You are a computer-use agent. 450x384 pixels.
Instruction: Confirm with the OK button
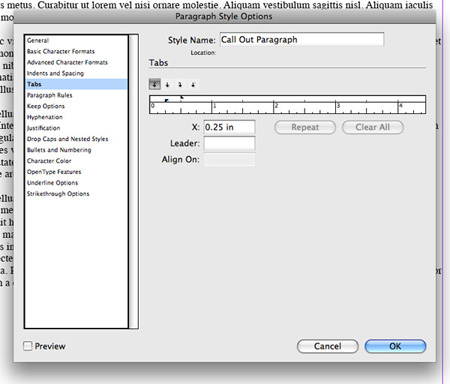click(395, 346)
